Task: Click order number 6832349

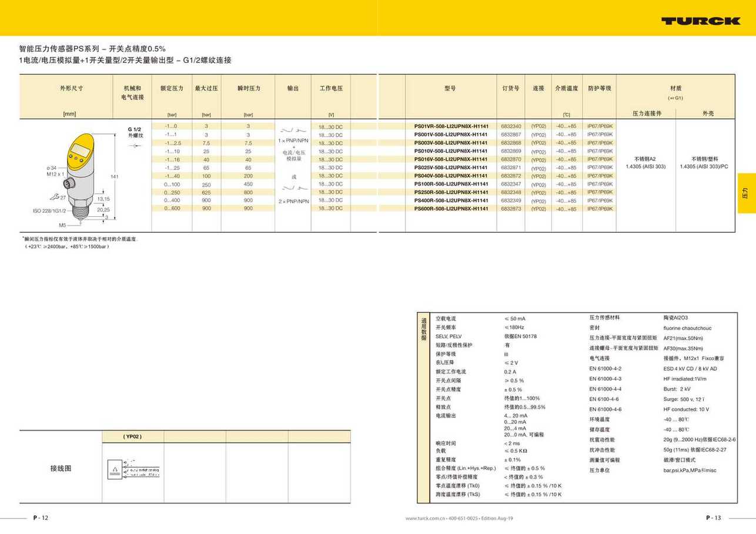Action: 511,200
